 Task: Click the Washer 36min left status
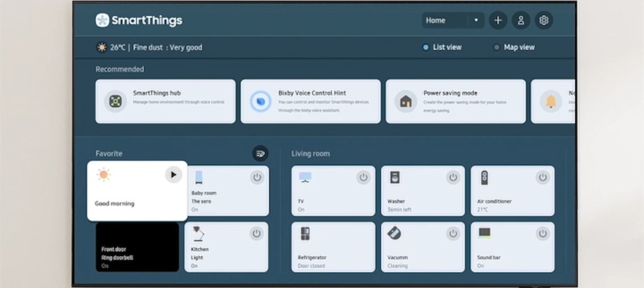(399, 209)
